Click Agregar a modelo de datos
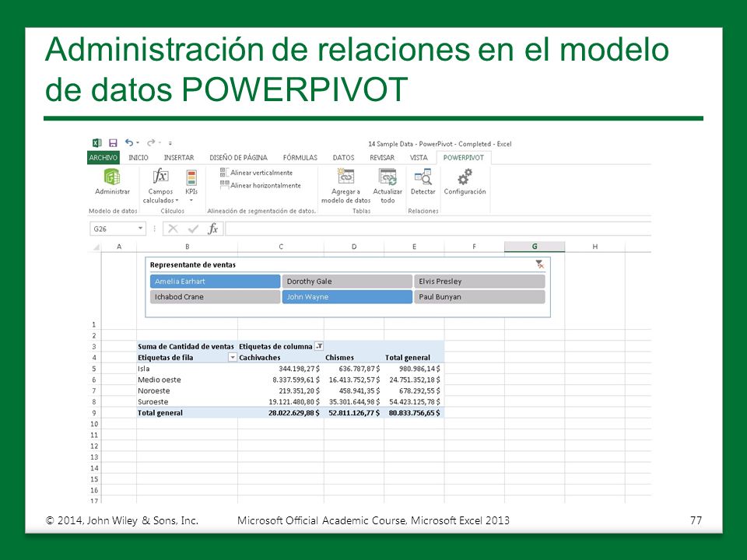747x560 pixels. [345, 186]
